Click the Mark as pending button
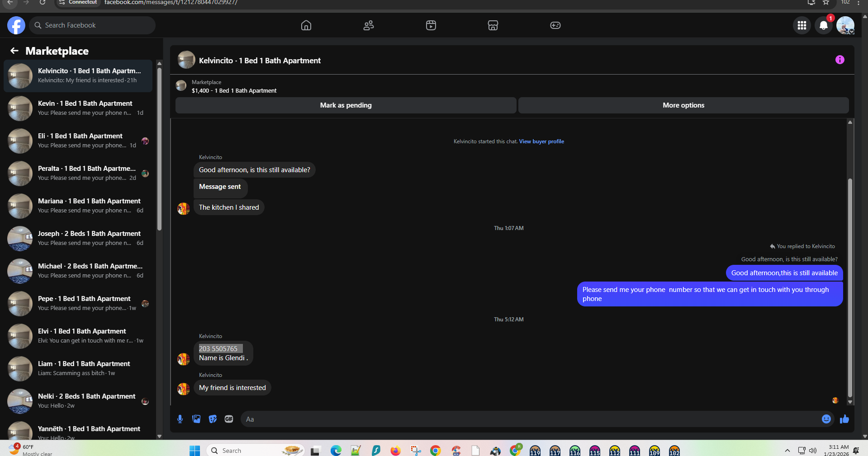This screenshot has height=456, width=868. (346, 105)
